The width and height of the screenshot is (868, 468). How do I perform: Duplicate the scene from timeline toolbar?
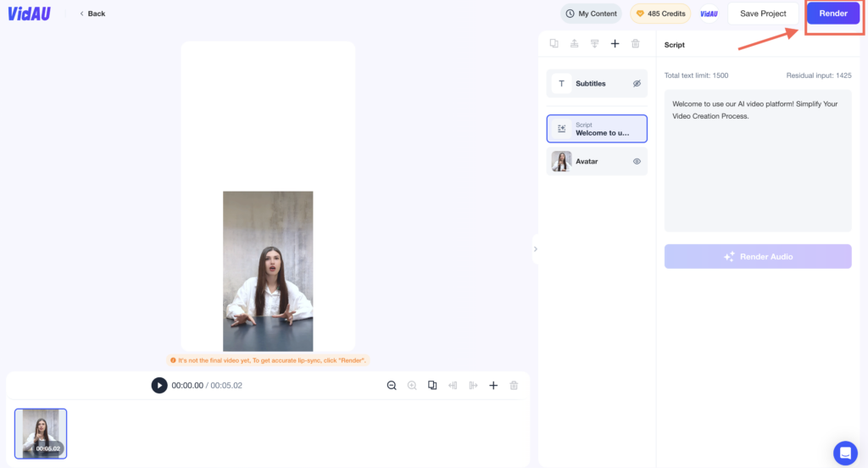432,386
